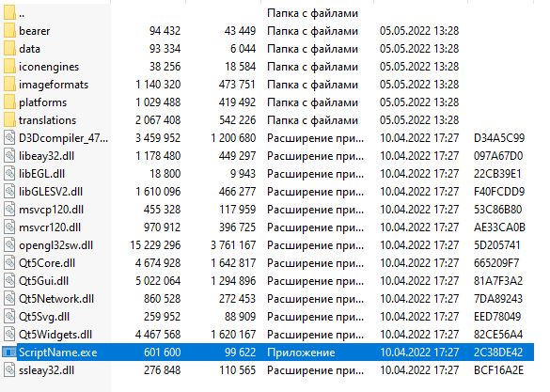Click size value 4 674 928

(158, 263)
